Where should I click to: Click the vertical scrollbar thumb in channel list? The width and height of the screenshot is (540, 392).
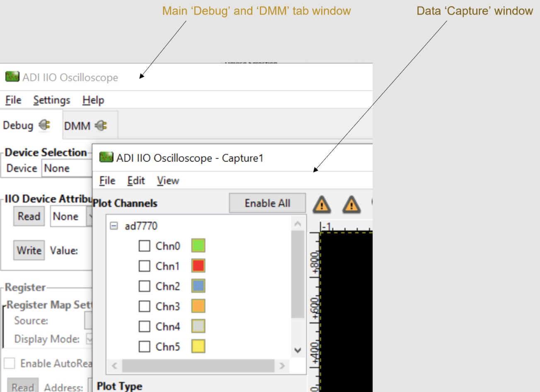click(298, 274)
